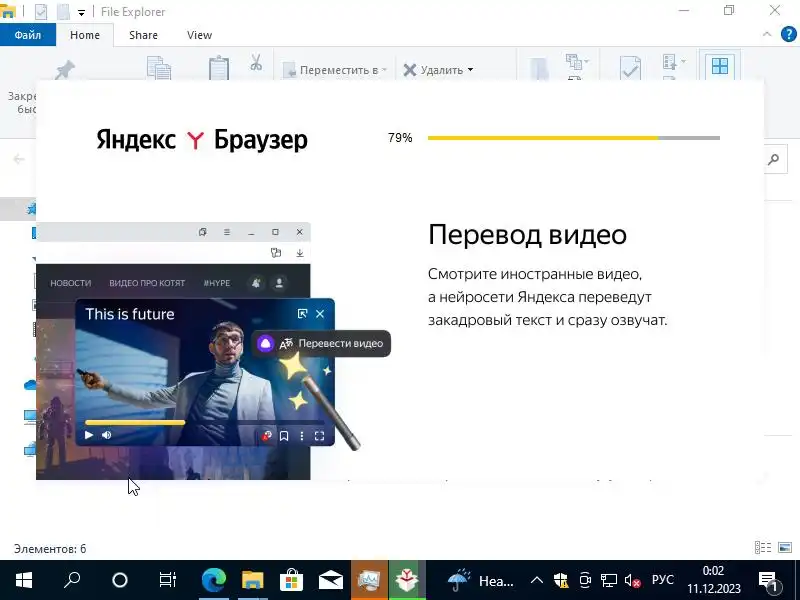Expand the Удалить dropdown arrow

pyautogui.click(x=470, y=69)
